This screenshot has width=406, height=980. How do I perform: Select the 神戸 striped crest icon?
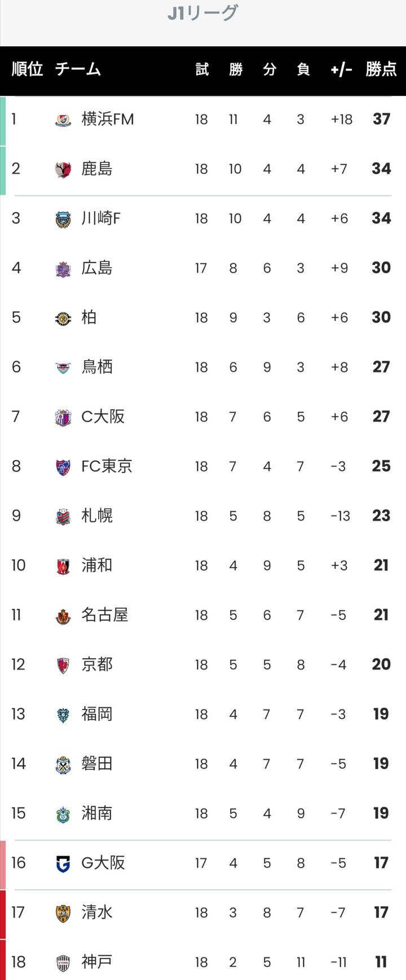(x=63, y=963)
